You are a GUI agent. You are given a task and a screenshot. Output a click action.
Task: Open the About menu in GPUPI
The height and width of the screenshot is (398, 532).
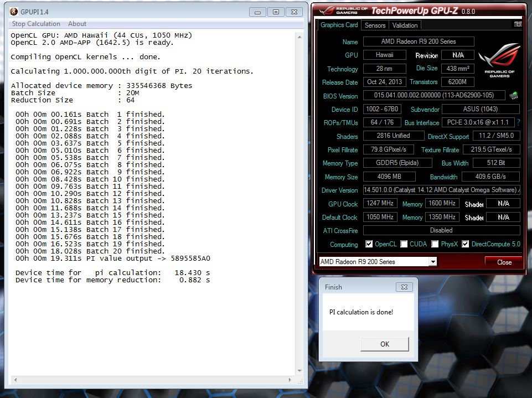[x=77, y=24]
